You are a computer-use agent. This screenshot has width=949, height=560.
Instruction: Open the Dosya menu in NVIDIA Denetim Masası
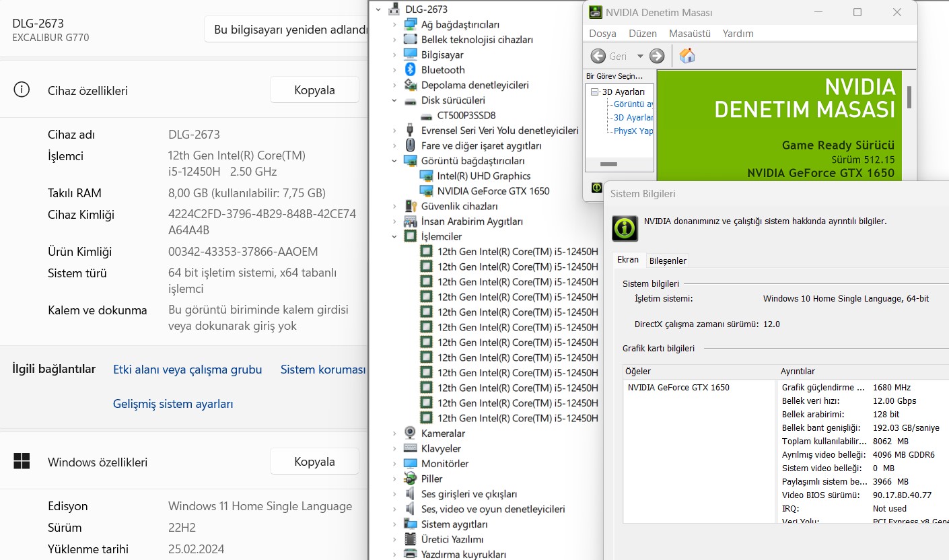click(x=602, y=33)
